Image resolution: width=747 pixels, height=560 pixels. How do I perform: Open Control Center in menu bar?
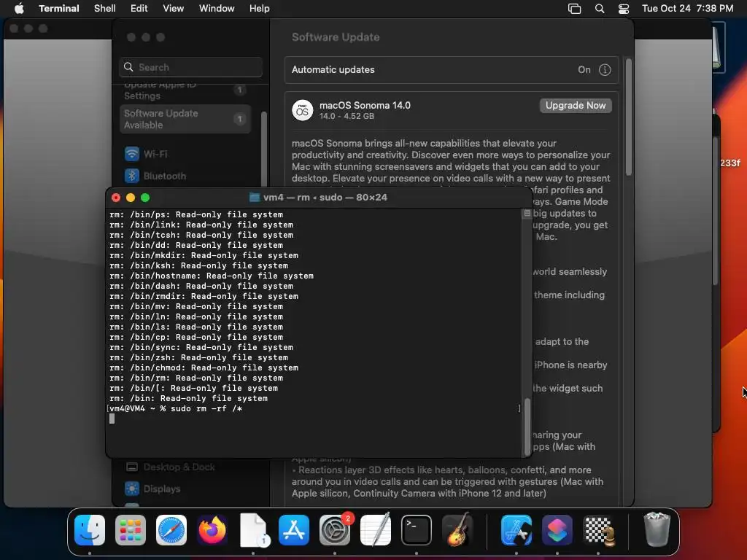[x=624, y=8]
